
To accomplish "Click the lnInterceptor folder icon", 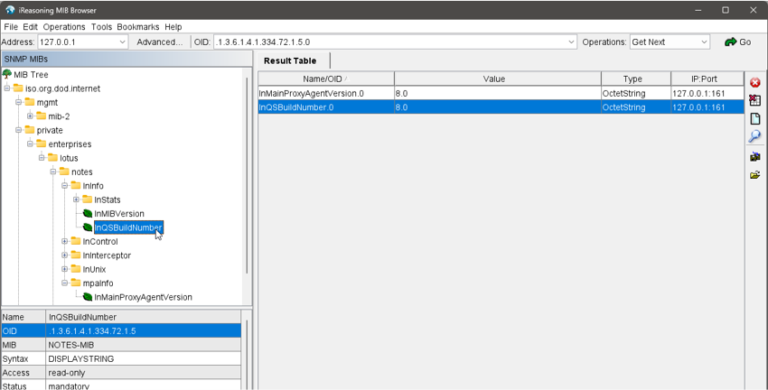I will coord(75,255).
